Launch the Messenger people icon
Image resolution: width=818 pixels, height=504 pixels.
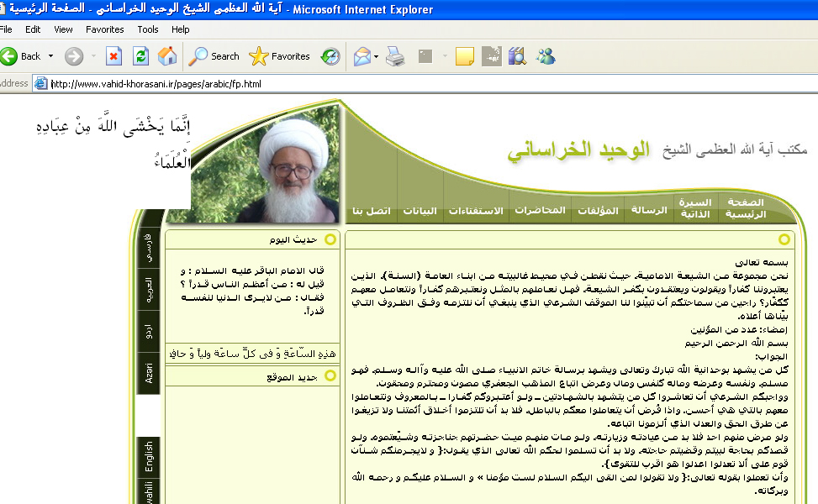546,55
